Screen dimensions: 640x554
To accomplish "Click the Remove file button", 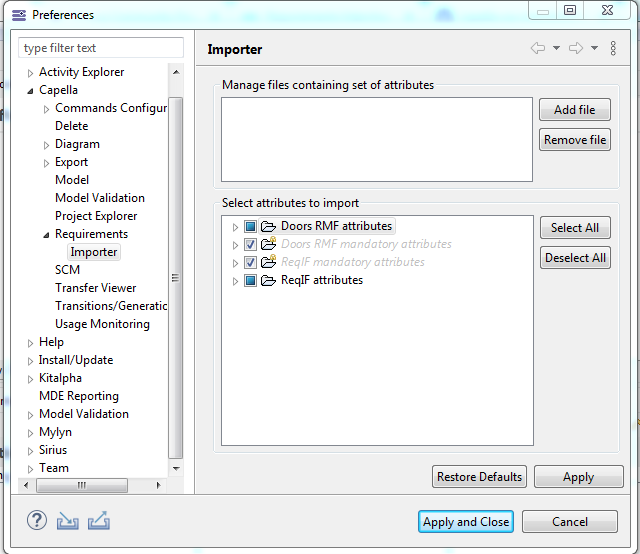I will point(575,140).
